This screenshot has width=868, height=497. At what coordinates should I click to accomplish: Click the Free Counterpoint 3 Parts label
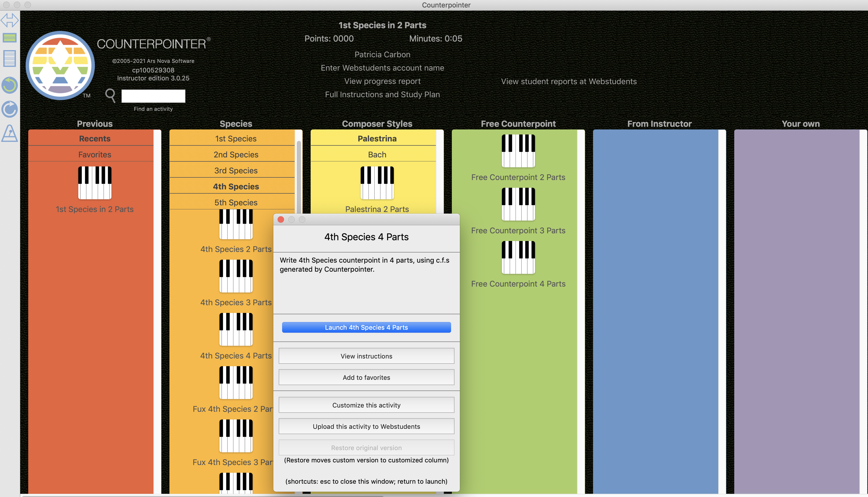(x=518, y=230)
